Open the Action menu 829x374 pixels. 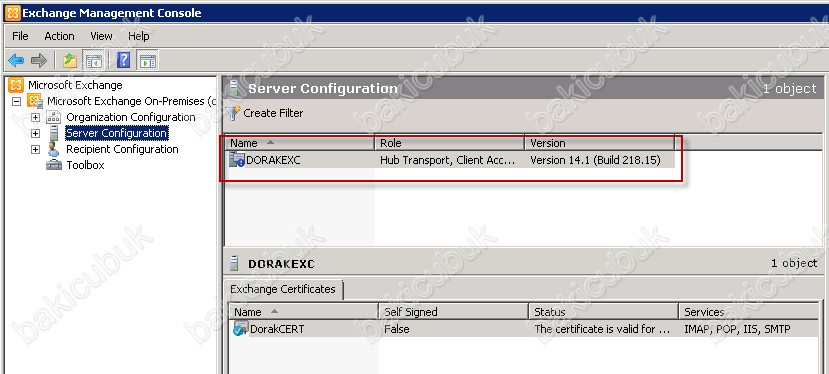59,36
